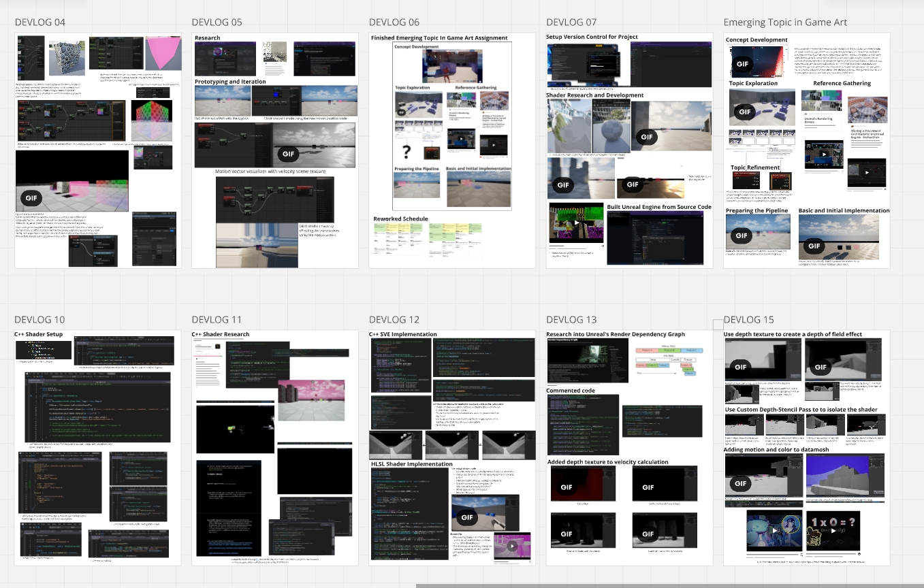Open the Topic Exploration GIF in Emerging Topic frame

click(745, 112)
